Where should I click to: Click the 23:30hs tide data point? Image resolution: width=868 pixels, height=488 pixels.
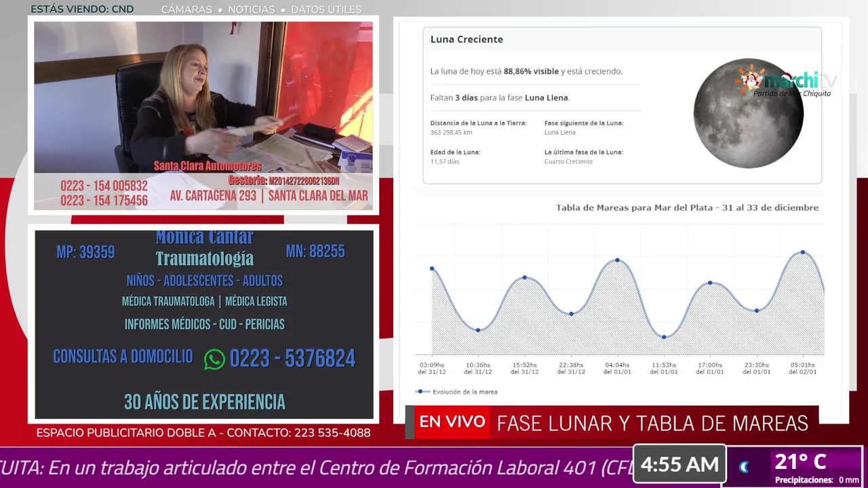(x=757, y=310)
